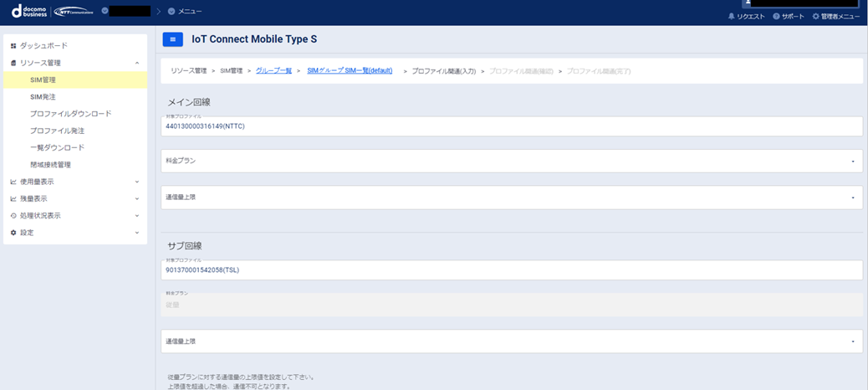Click the メニュー text in top header
868x390 pixels.
(x=190, y=11)
